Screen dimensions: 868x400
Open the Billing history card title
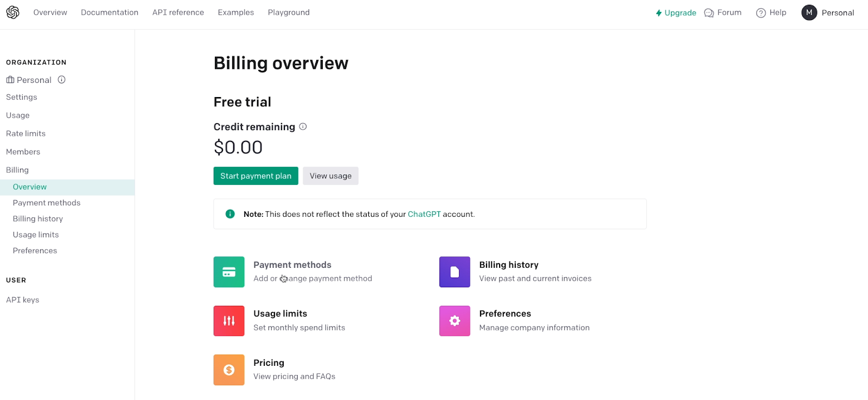pyautogui.click(x=509, y=264)
